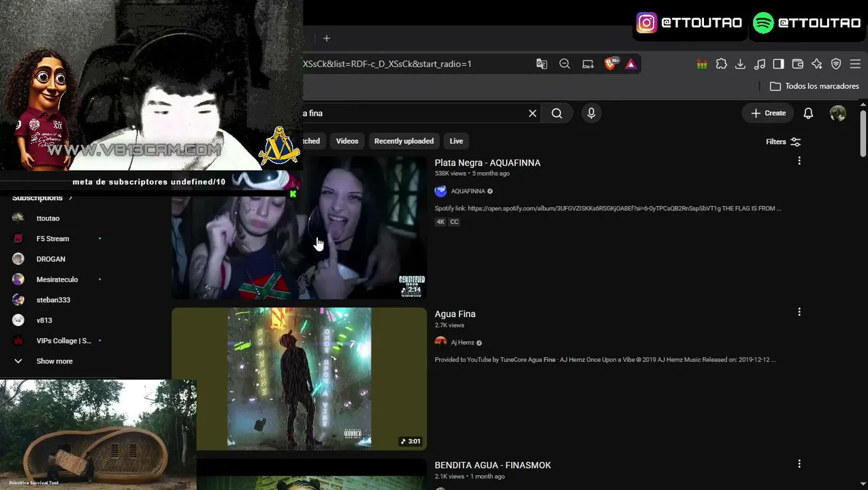868x490 pixels.
Task: Click the install app icon in address bar
Action: [588, 64]
